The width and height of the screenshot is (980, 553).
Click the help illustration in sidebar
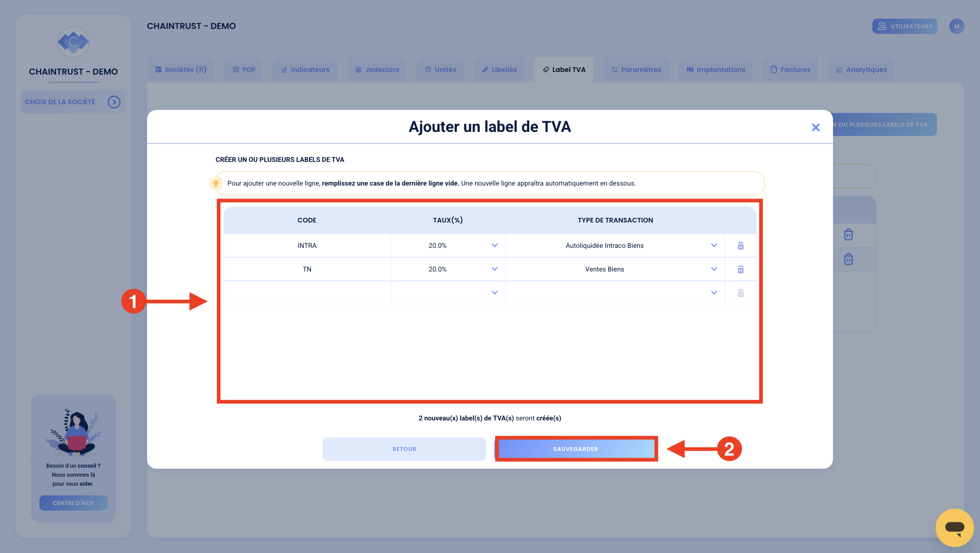[73, 432]
